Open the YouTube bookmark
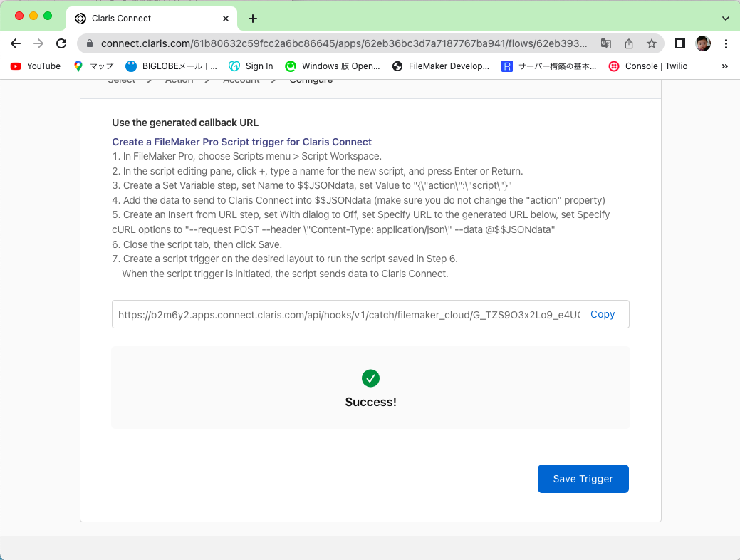 (36, 66)
